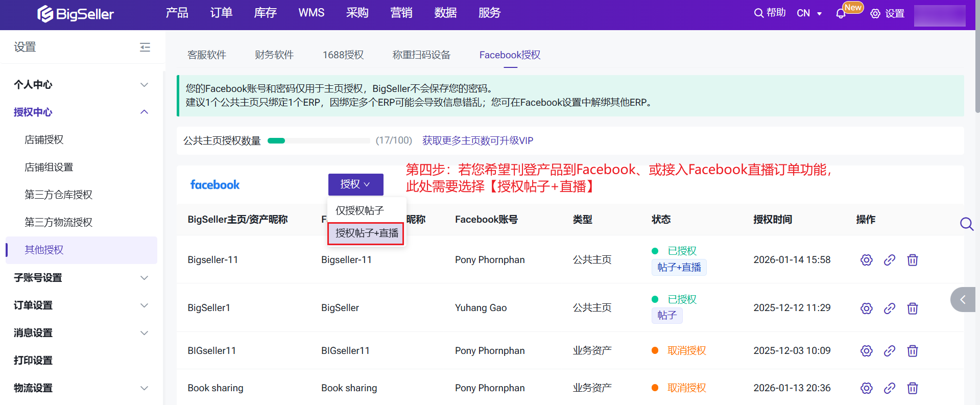Expand the side panel arrow on right edge
Viewport: 980px width, 405px height.
[x=963, y=300]
